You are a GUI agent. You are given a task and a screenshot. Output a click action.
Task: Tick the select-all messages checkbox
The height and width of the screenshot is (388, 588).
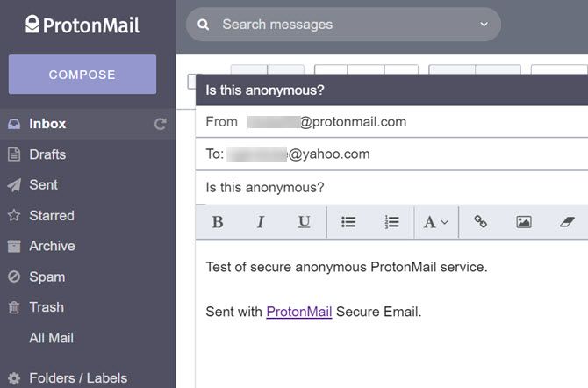[x=192, y=82]
